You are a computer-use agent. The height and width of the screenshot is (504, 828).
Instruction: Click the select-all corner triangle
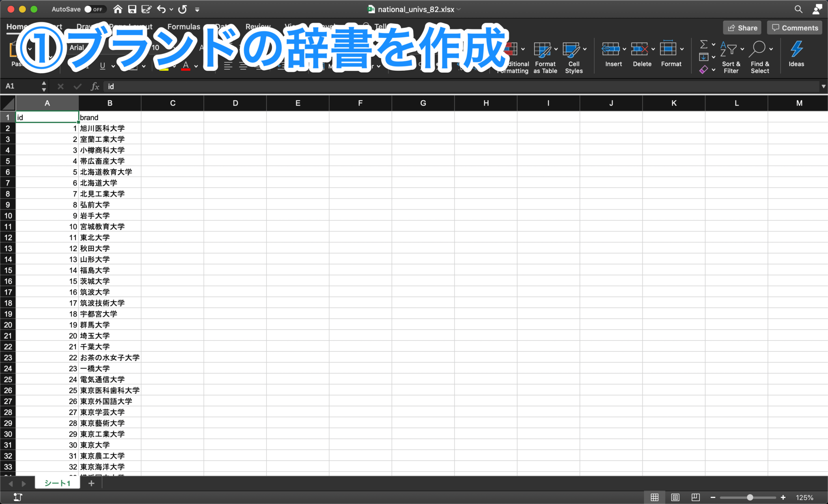point(8,103)
